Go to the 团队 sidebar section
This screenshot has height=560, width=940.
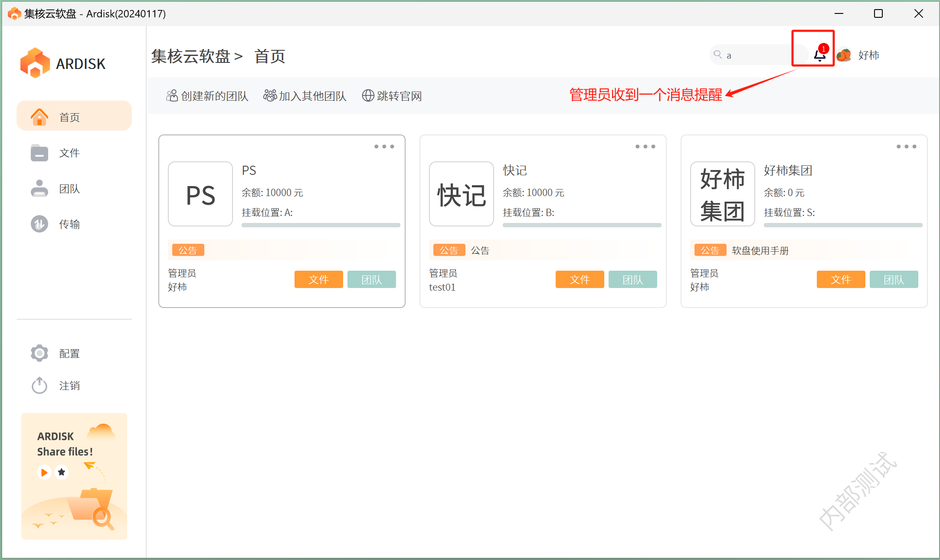[x=69, y=189]
